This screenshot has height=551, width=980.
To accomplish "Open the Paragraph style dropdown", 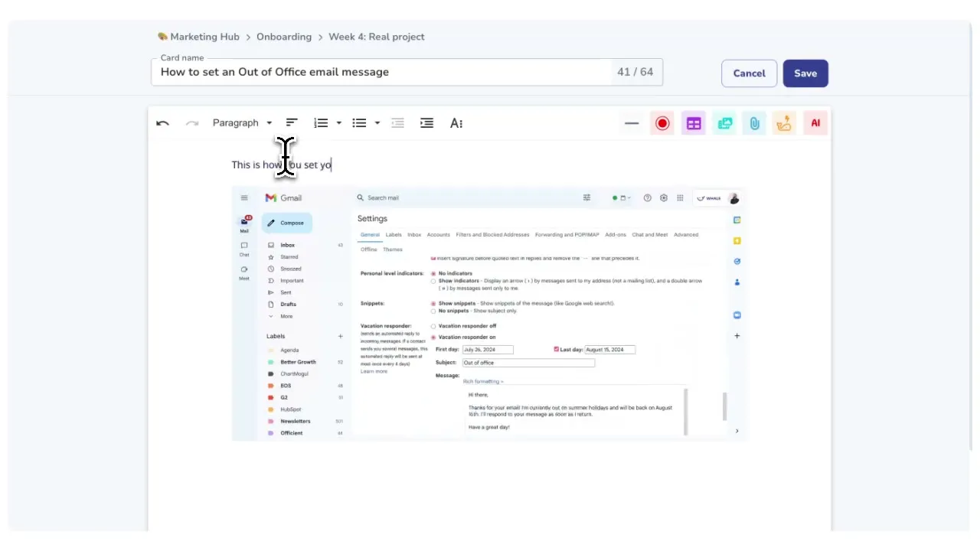I will click(242, 123).
